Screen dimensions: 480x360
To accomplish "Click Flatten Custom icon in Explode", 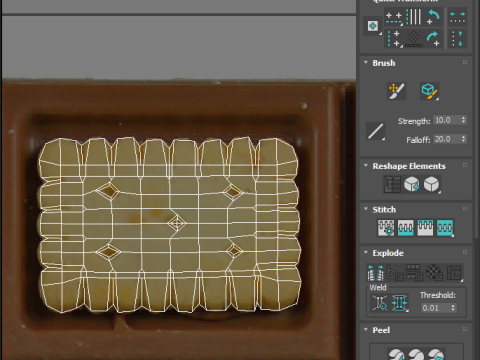I will click(x=454, y=273).
